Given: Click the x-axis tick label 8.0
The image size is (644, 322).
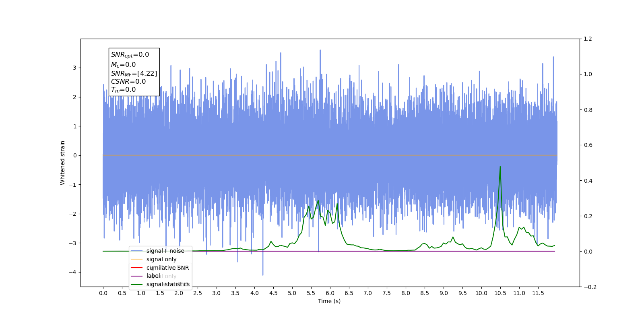Looking at the screenshot, I should point(406,293).
